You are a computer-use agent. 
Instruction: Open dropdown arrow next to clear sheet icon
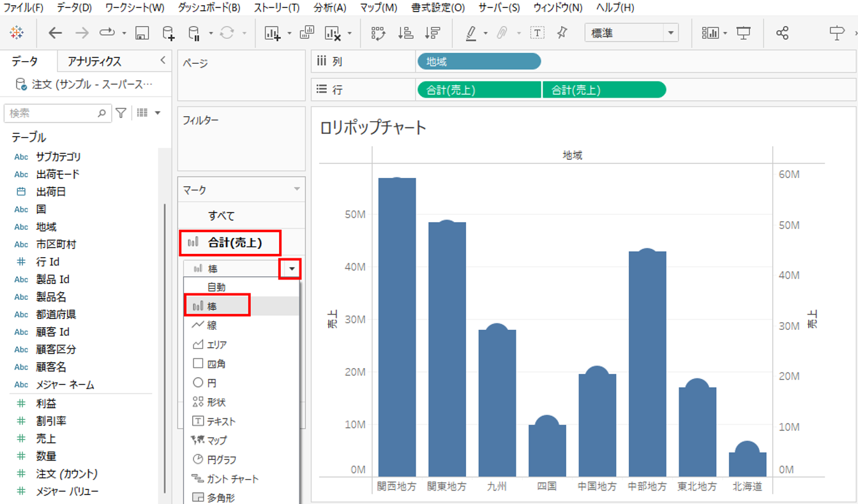[349, 33]
